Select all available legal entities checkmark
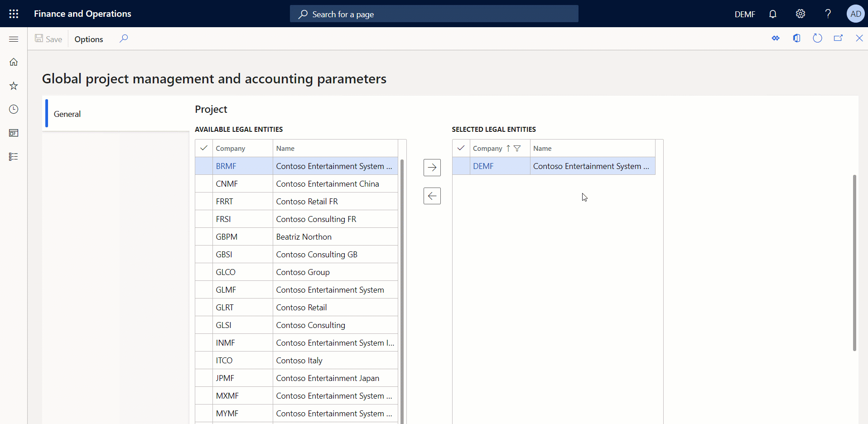868x424 pixels. (204, 148)
